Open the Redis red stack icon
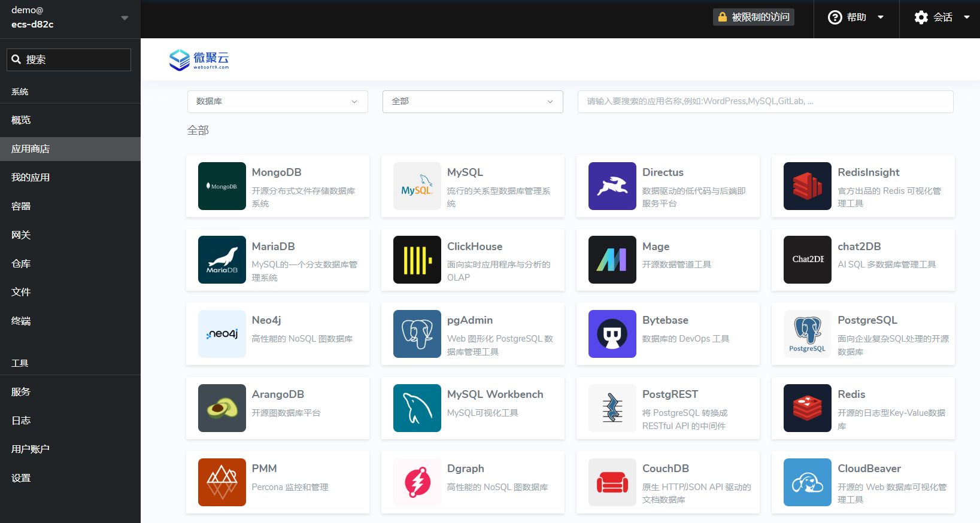 click(x=807, y=408)
